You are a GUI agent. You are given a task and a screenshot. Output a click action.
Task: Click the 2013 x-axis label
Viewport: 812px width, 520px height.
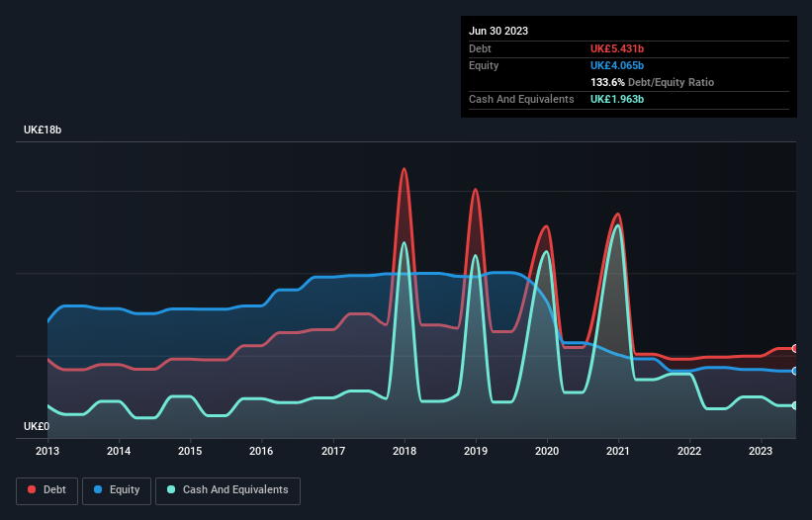coord(47,451)
